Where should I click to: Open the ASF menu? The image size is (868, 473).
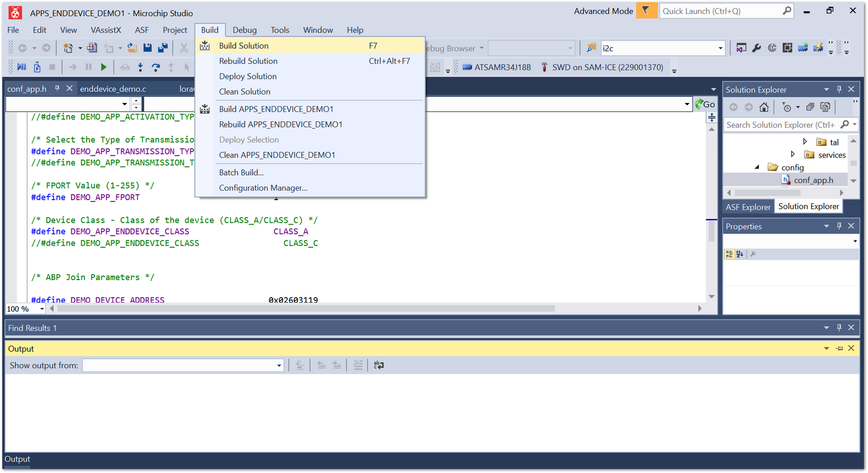coord(142,30)
